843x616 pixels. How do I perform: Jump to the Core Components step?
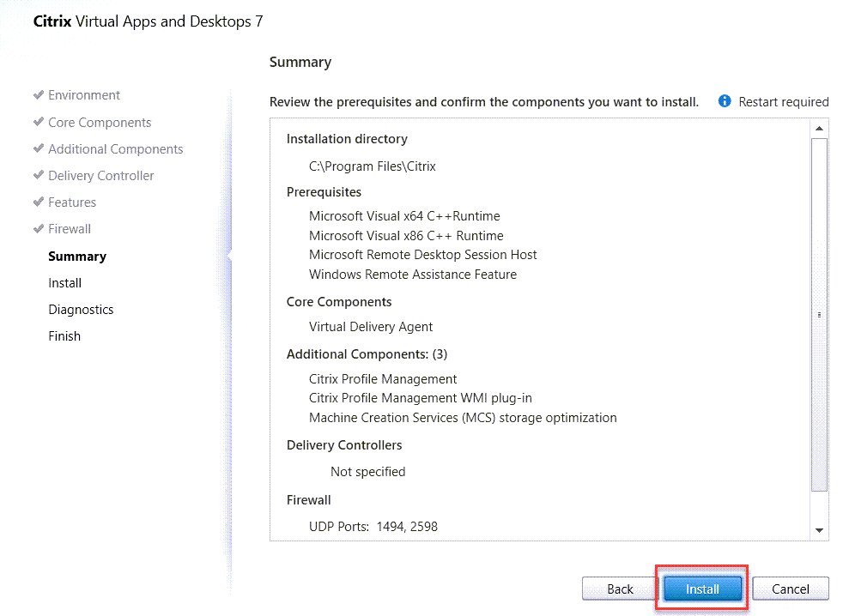coord(100,123)
